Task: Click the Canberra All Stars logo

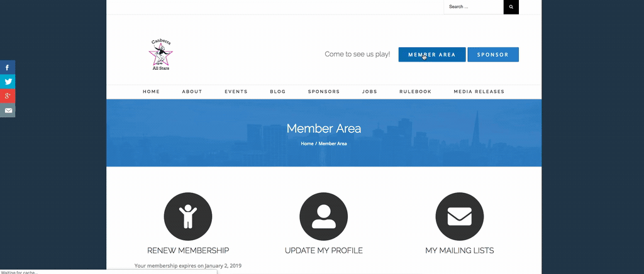Action: click(160, 55)
